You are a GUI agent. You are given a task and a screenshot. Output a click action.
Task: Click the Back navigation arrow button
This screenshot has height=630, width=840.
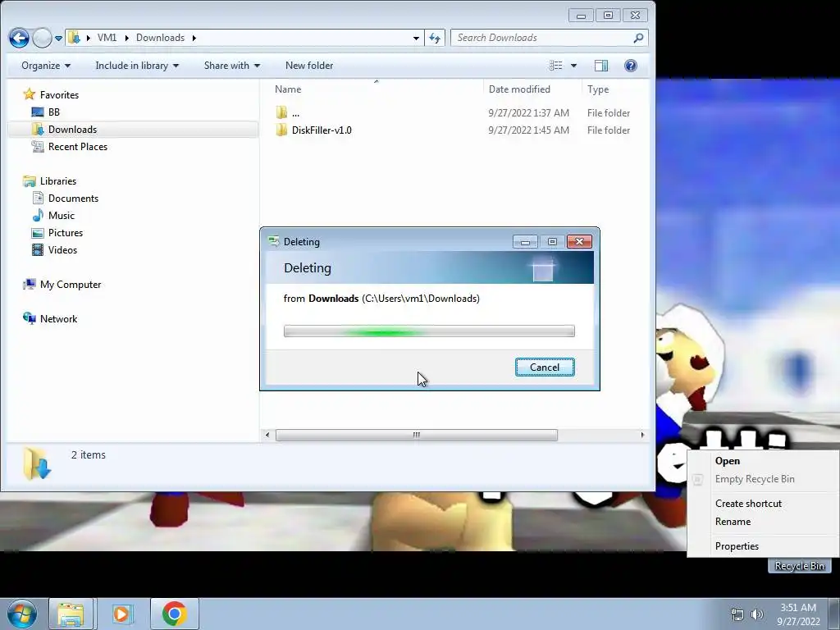19,38
